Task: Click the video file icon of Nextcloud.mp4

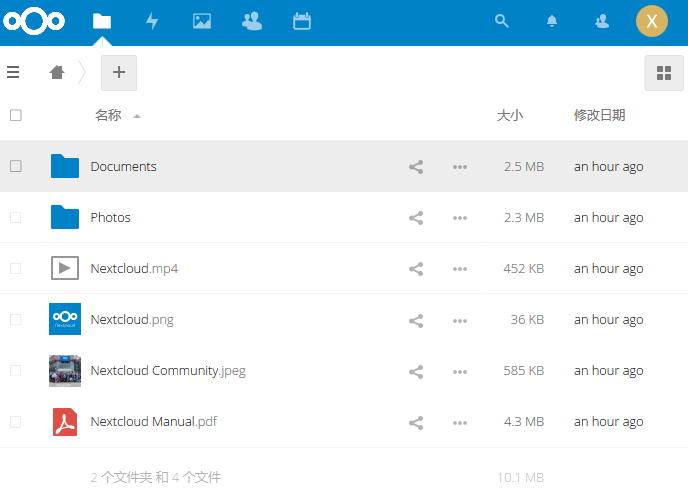Action: (65, 268)
